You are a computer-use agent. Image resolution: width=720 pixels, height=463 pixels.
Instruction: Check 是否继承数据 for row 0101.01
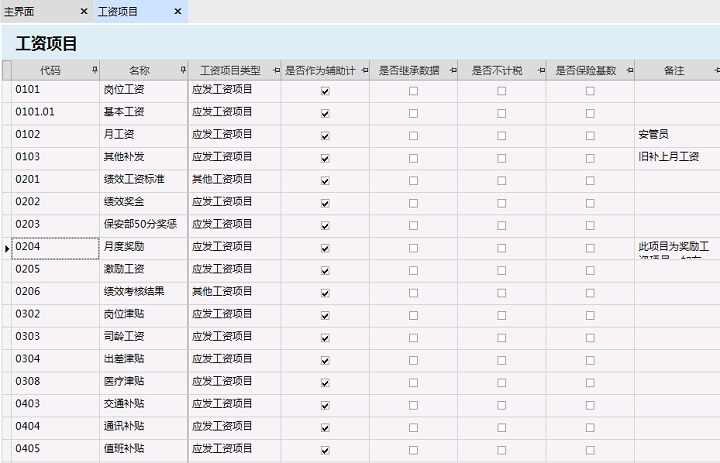[x=413, y=113]
